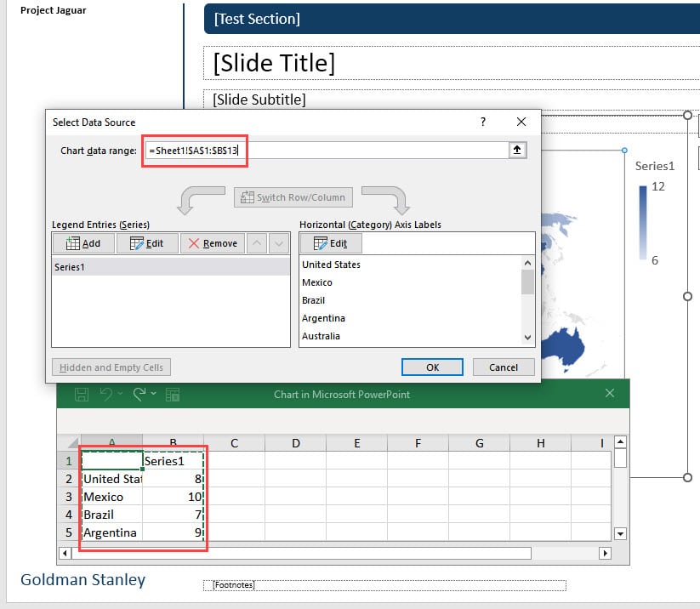Screen dimensions: 700x609
Task: Select cell C3 in the embedded spreadsheet
Action: coord(235,496)
